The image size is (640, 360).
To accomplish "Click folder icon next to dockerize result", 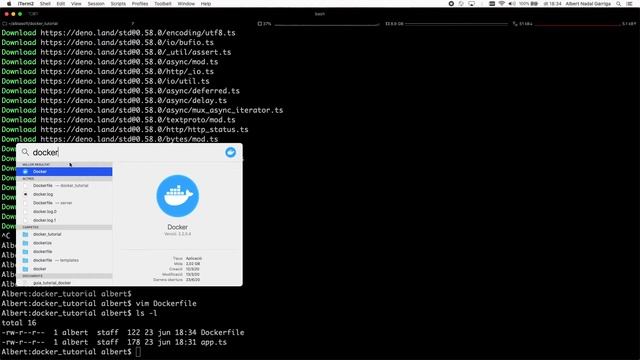I will click(x=25, y=243).
